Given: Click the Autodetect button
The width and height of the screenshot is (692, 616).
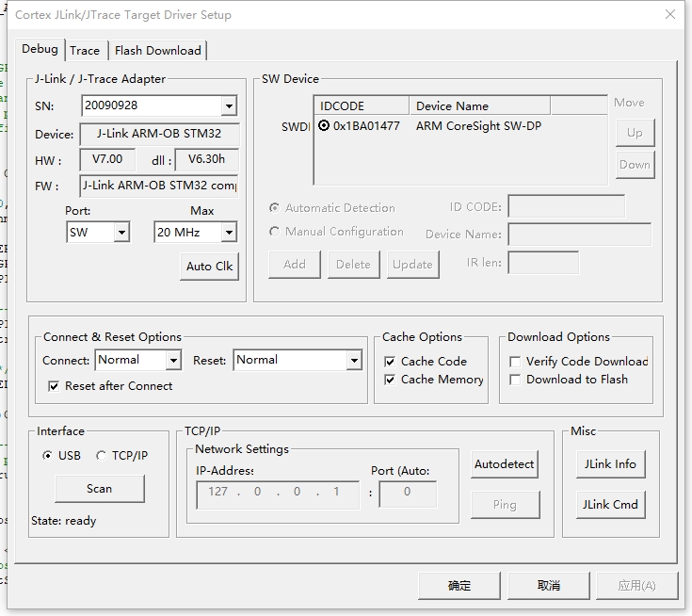Looking at the screenshot, I should click(504, 464).
